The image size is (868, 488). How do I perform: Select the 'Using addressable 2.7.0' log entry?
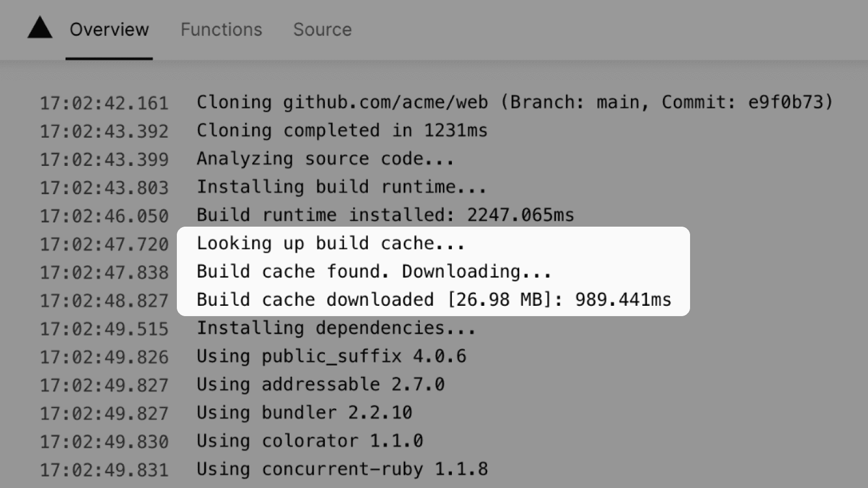[320, 384]
